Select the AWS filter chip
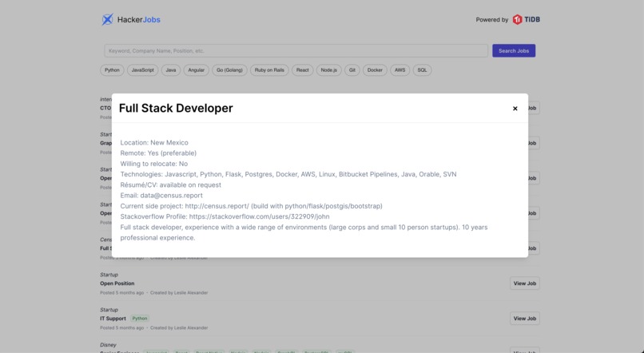 tap(400, 70)
